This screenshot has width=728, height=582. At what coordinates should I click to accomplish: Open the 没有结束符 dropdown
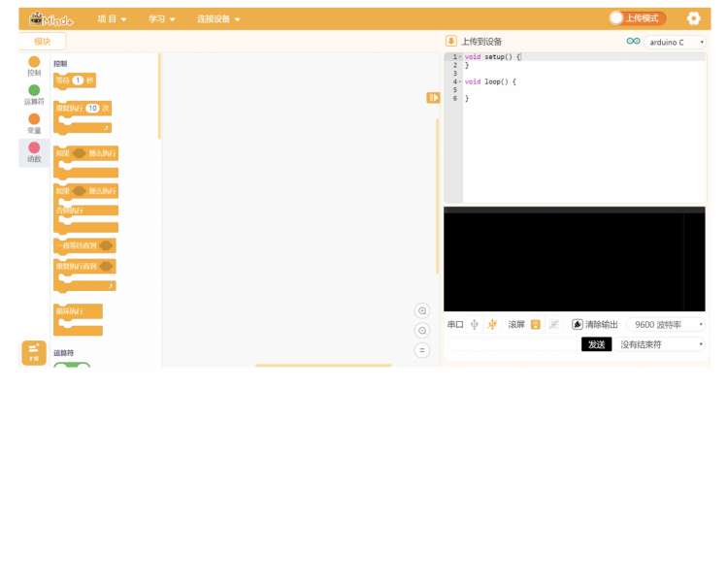pos(660,344)
